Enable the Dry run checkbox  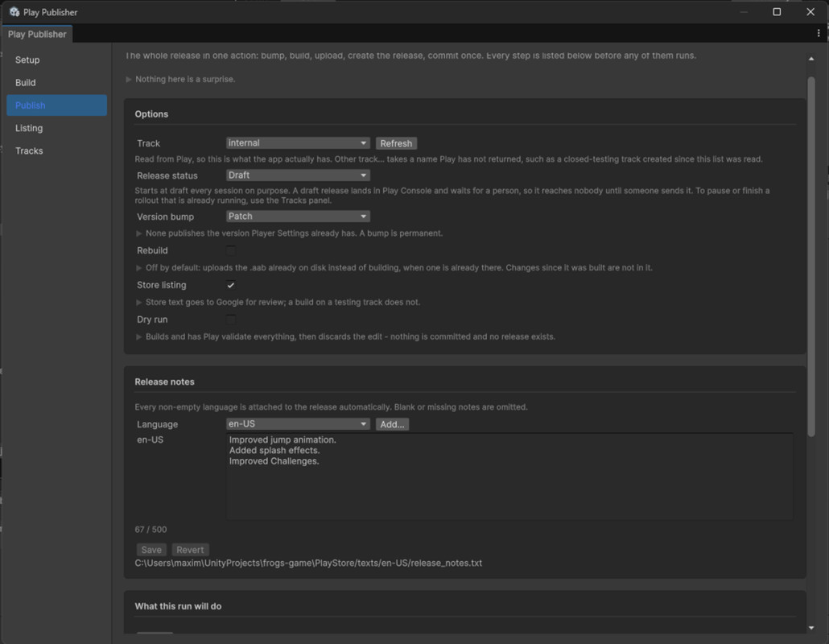(x=231, y=320)
